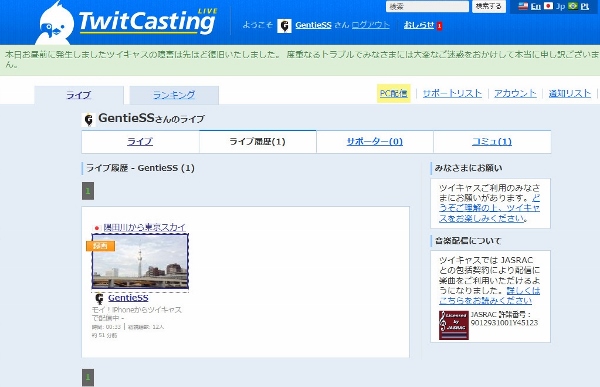This screenshot has height=387, width=600.
Task: Click GentieSS avatar beside page title
Action: (x=89, y=120)
